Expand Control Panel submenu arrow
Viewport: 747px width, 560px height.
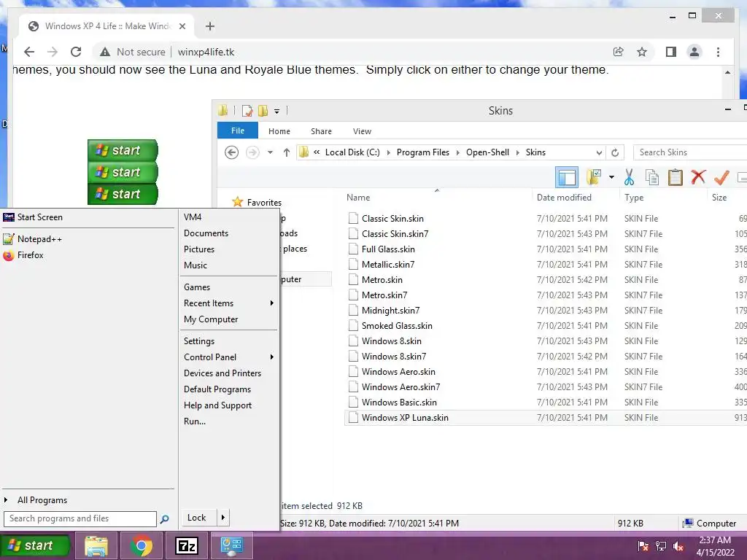[271, 357]
